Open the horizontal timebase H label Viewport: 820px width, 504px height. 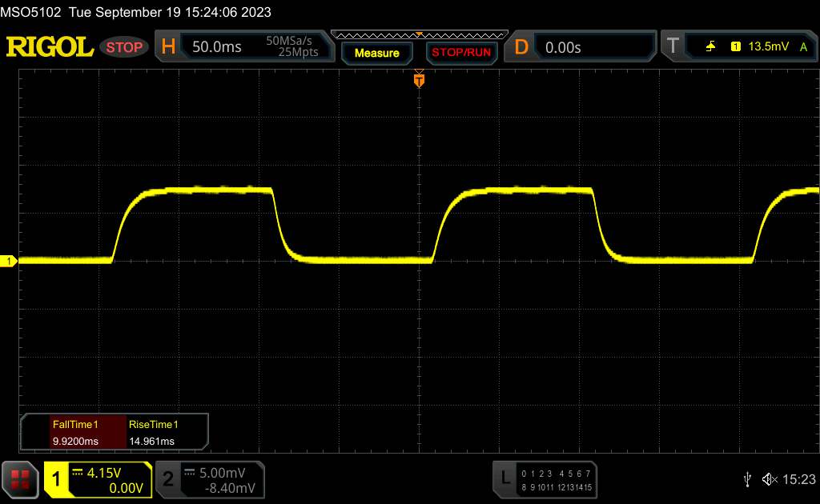tap(168, 46)
